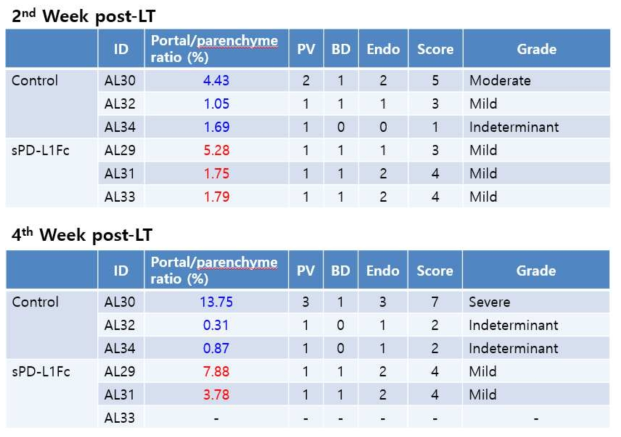Select the red 5.28 ratio value

(216, 151)
